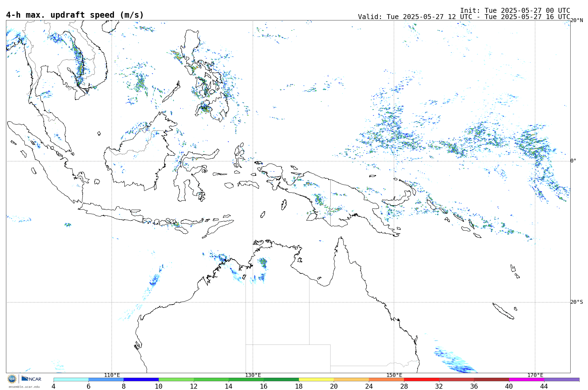The image size is (588, 390).
Task: Click the NCAR logo
Action: (31, 379)
